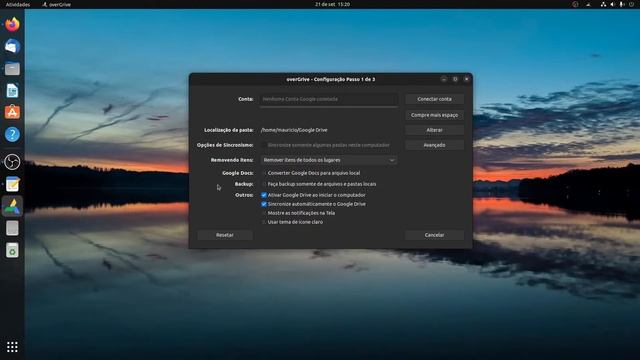Show Applications grid at dock bottom
This screenshot has height=360, width=640.
(x=12, y=347)
